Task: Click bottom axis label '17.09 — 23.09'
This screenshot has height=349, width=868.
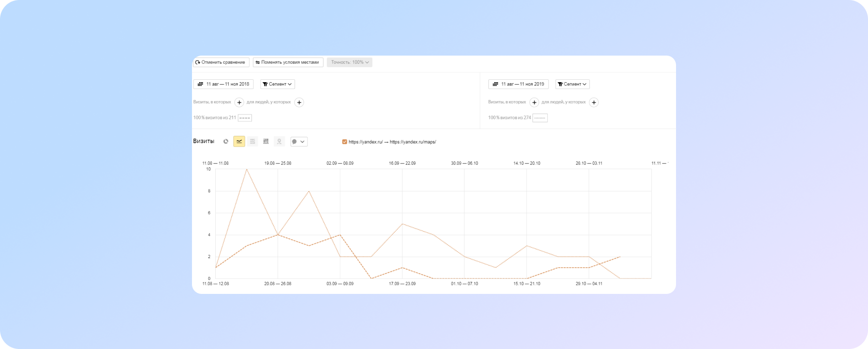Action: [x=402, y=284]
